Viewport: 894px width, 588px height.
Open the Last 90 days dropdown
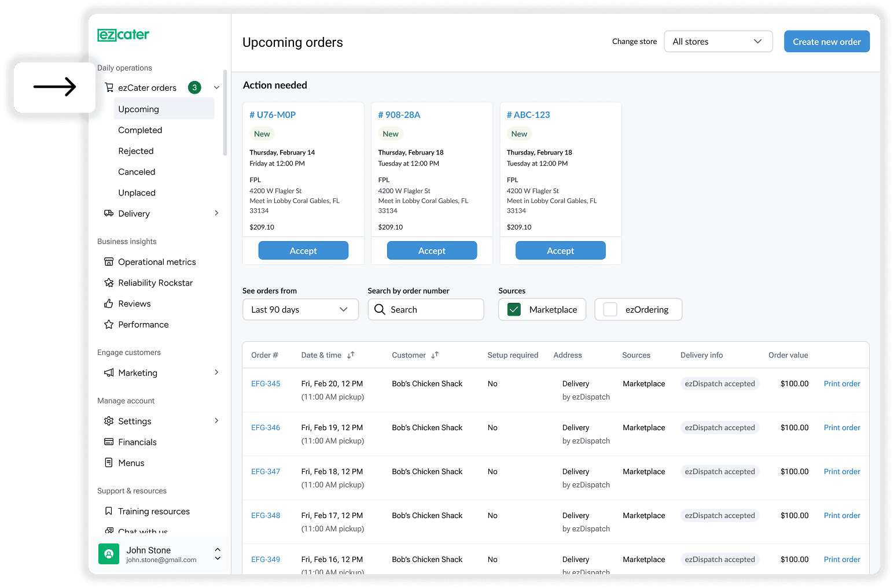pos(300,309)
